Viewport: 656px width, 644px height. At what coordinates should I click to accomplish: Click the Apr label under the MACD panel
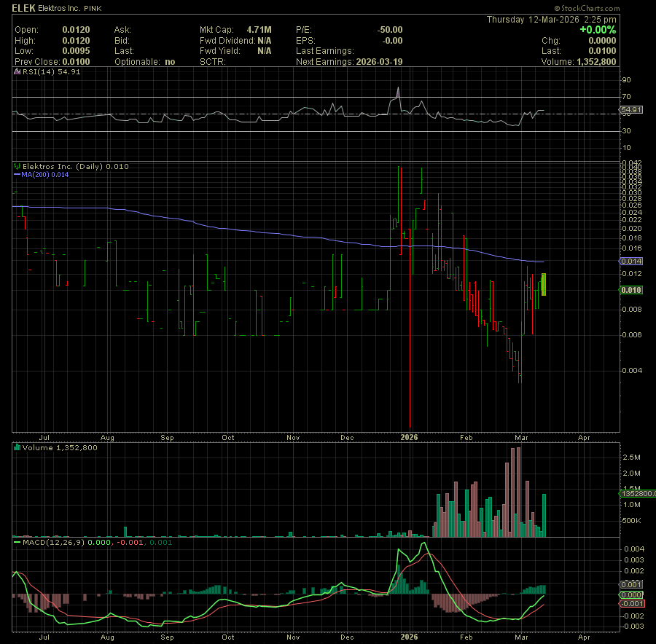click(x=584, y=637)
